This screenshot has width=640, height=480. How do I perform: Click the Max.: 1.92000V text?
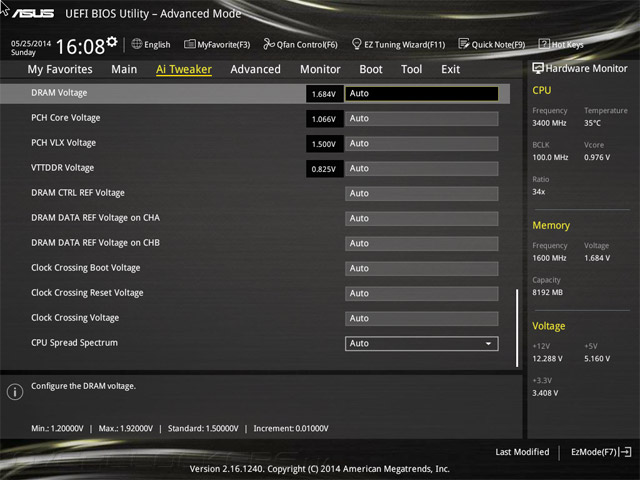126,429
